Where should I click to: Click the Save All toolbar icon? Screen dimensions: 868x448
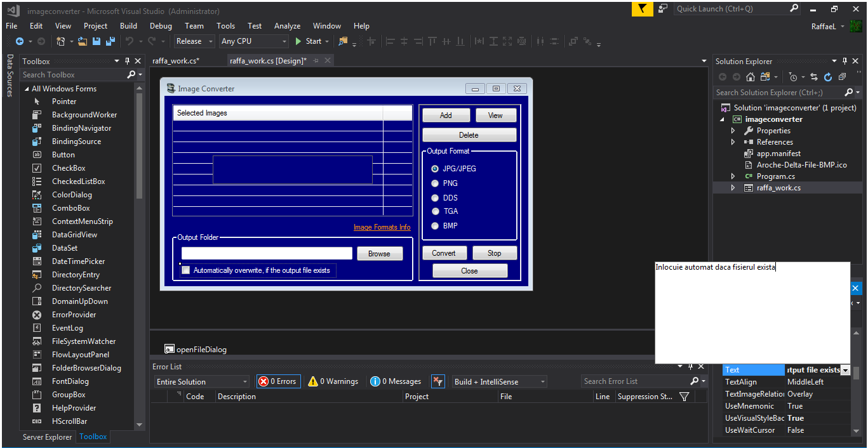tap(110, 41)
